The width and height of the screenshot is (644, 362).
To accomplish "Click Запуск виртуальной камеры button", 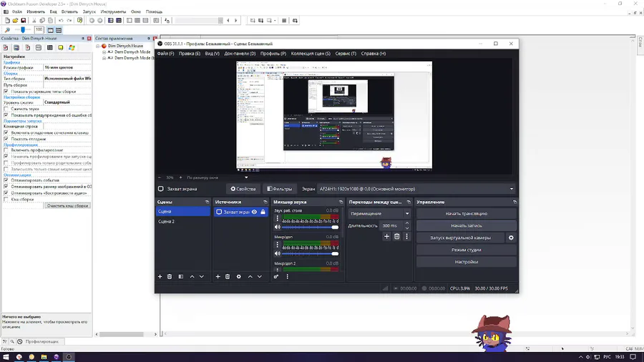I will point(460,238).
